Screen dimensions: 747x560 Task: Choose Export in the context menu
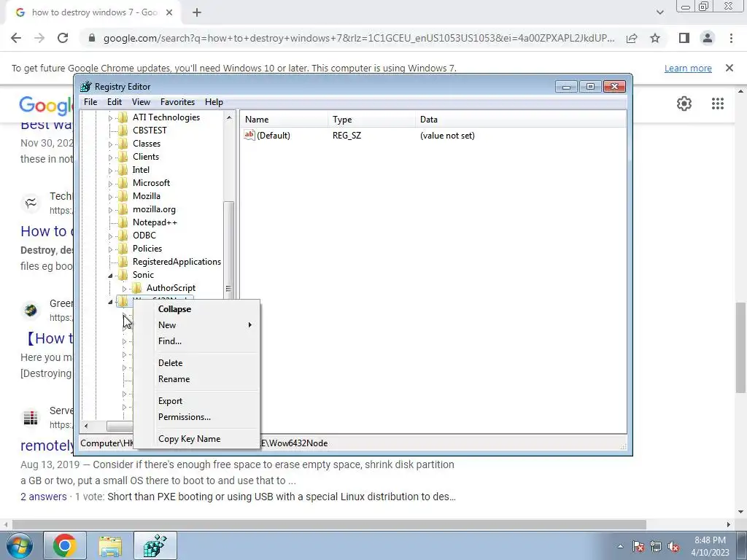[x=170, y=401]
